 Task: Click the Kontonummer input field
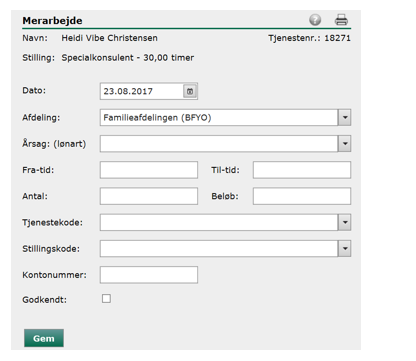pos(149,275)
